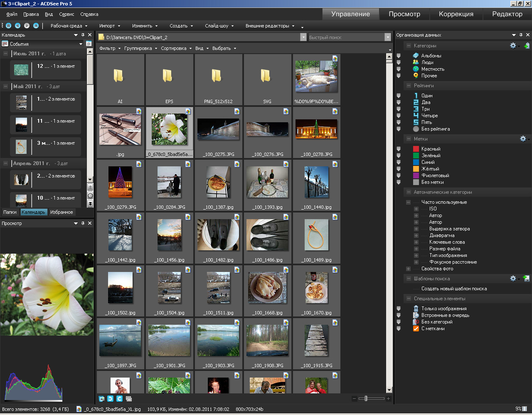532x415 pixels.
Task: Open the Фильтр dropdown
Action: point(110,48)
